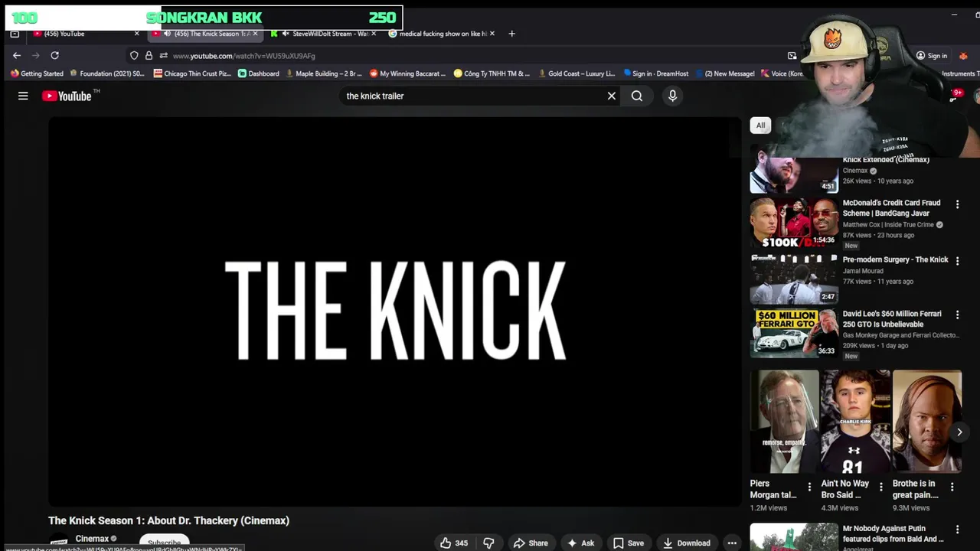Click the Ask button below the video

581,543
